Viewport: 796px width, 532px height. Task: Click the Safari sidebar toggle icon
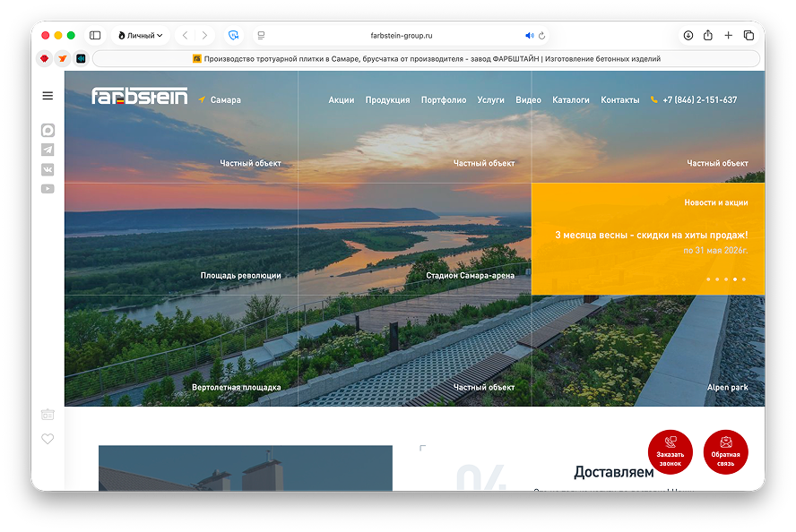pos(95,36)
